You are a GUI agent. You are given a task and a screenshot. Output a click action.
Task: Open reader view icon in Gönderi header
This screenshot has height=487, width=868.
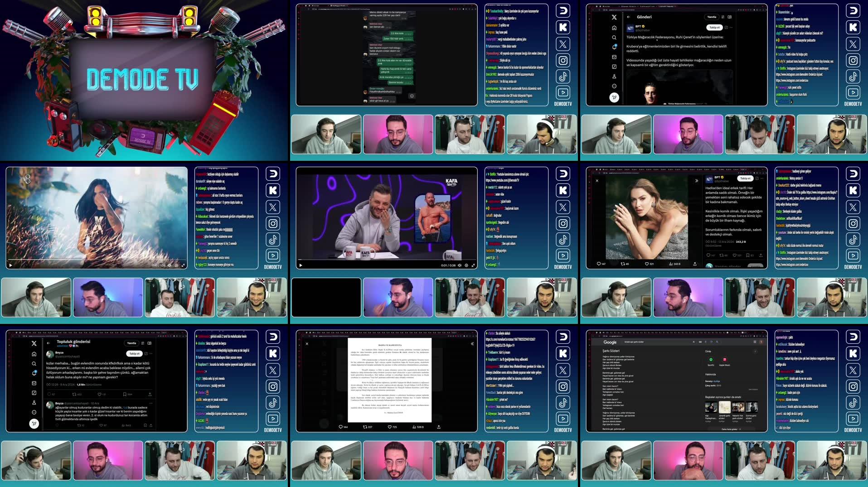click(730, 17)
